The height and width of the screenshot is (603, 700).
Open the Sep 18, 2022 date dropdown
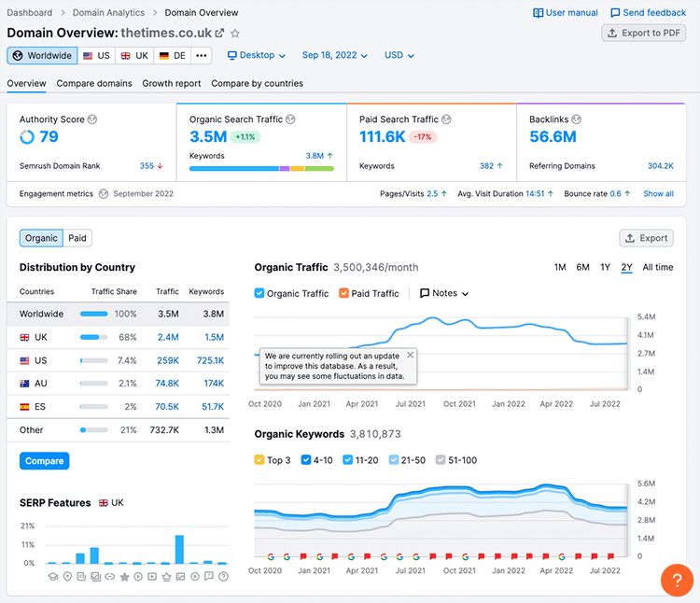pos(335,55)
